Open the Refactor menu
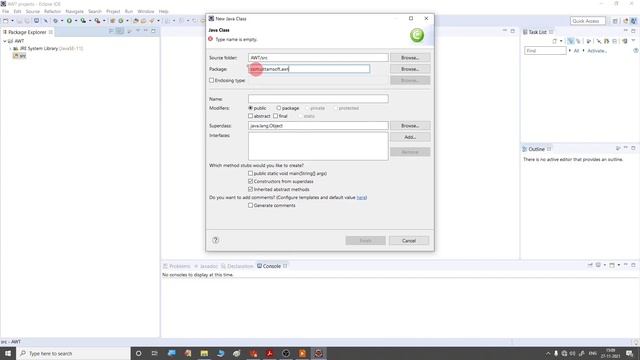 click(x=52, y=11)
